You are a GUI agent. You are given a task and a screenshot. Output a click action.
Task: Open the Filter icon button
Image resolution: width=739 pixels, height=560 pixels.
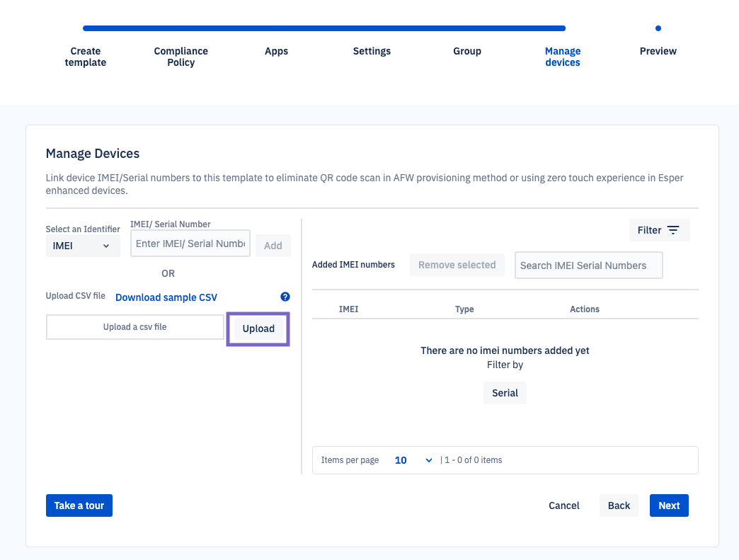point(659,230)
